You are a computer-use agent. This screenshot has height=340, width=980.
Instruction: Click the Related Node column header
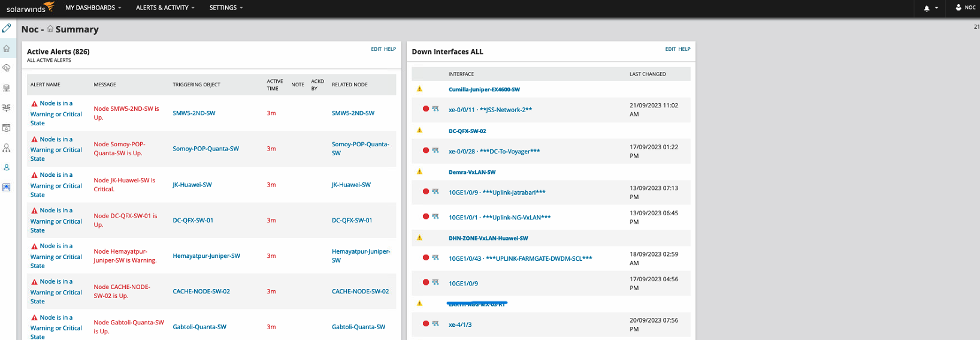[350, 85]
